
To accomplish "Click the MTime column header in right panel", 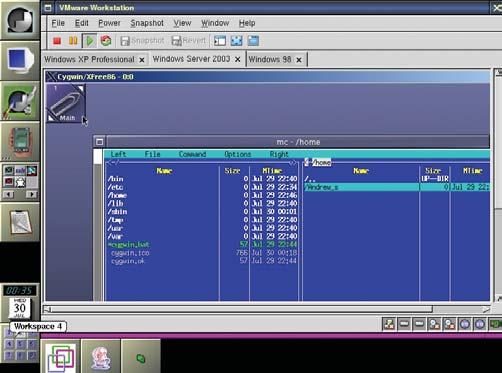I will 473,171.
